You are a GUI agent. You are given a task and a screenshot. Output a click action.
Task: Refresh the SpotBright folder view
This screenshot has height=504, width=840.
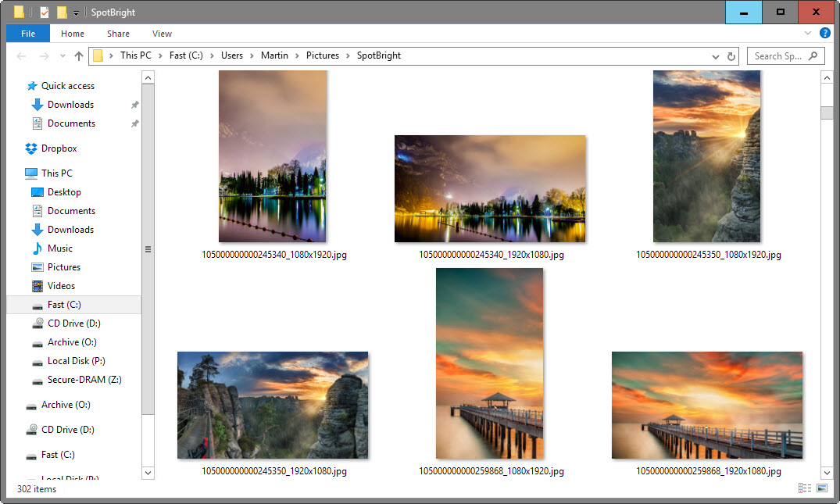[x=731, y=56]
